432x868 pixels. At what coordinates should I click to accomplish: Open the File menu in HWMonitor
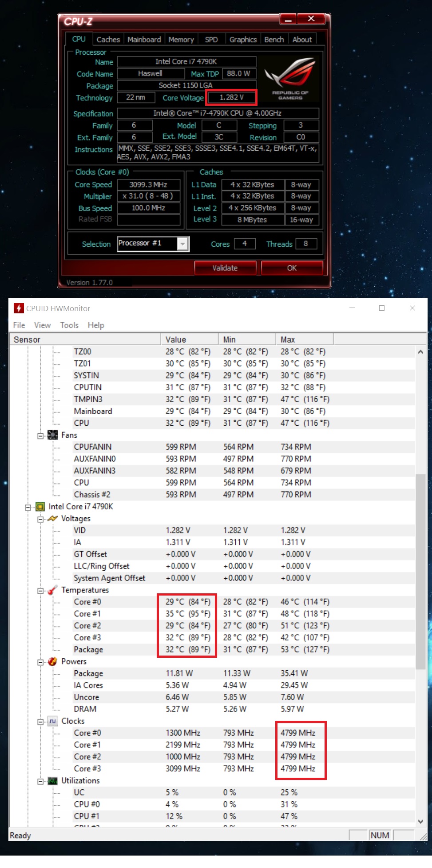tap(19, 325)
